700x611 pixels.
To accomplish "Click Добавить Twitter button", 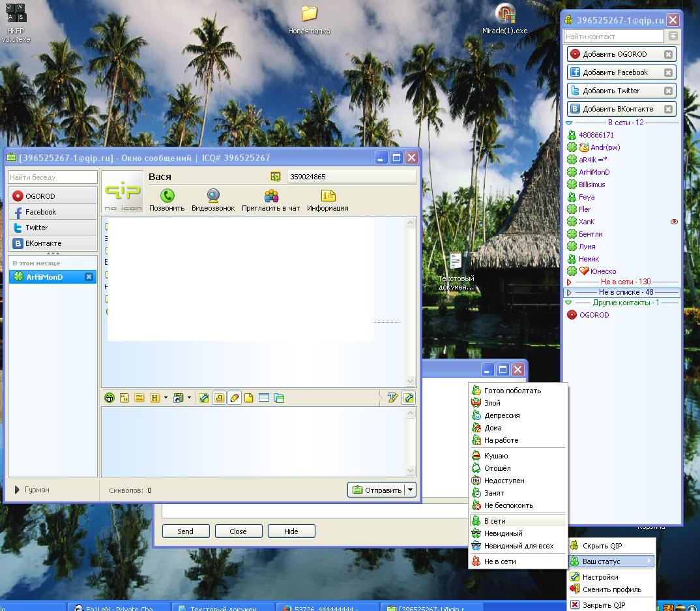I will [621, 91].
